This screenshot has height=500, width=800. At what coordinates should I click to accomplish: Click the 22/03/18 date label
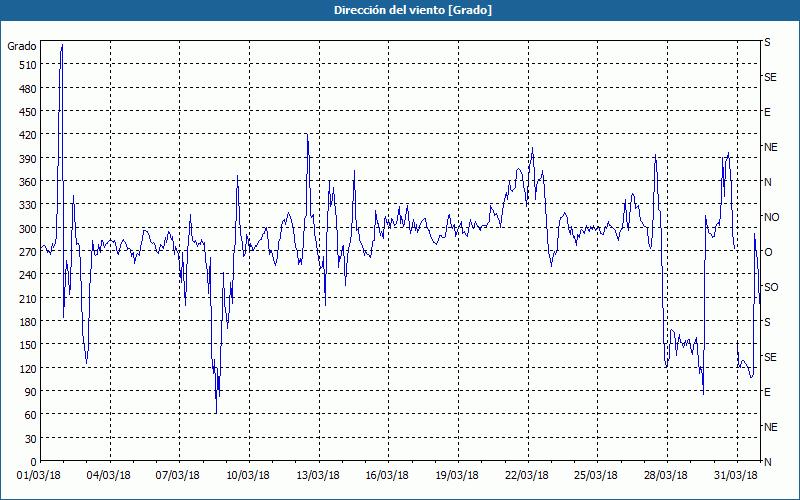(x=527, y=476)
